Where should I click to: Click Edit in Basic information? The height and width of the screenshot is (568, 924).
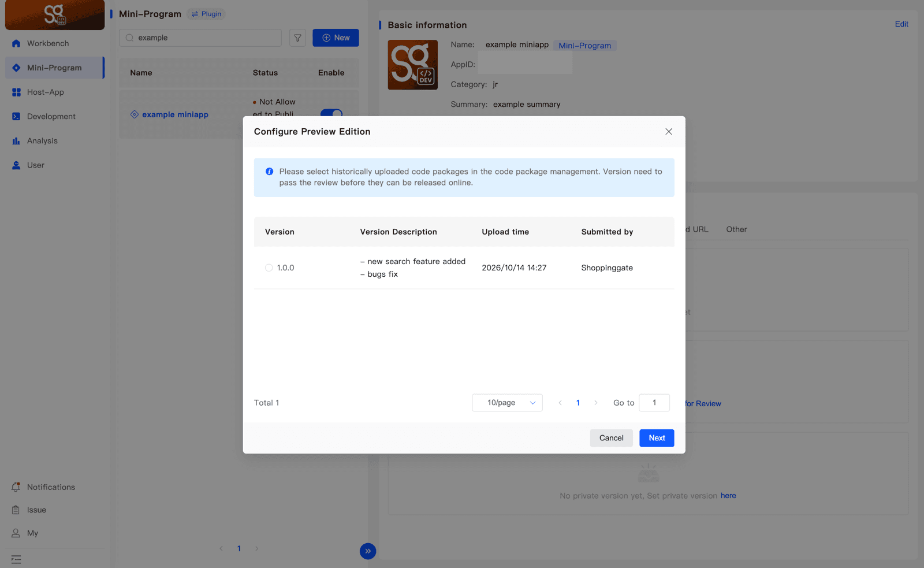[901, 24]
